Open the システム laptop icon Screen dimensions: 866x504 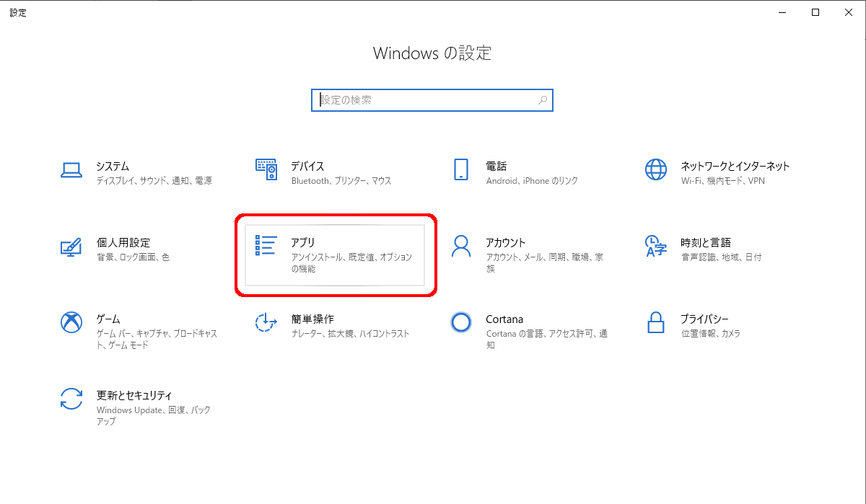[x=71, y=169]
